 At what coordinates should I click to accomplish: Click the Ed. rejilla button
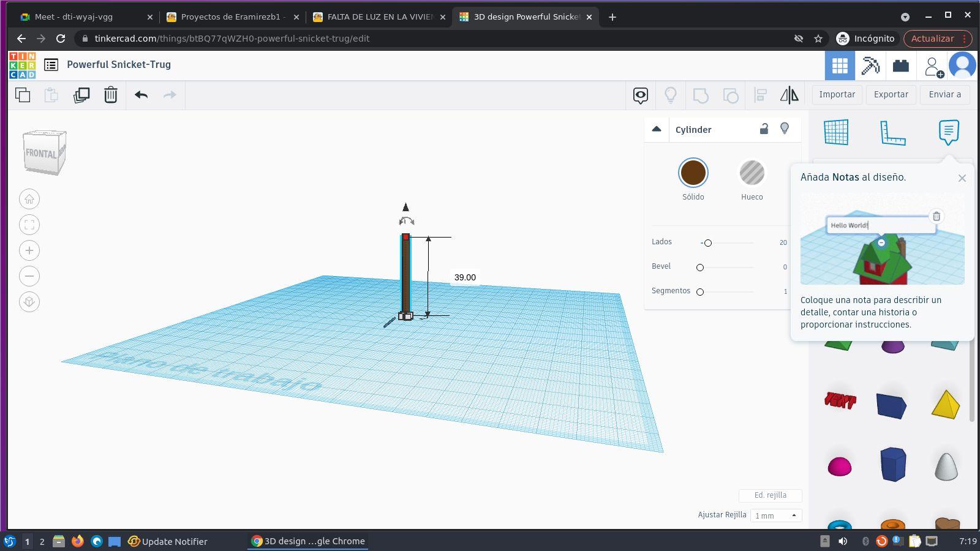pos(771,495)
